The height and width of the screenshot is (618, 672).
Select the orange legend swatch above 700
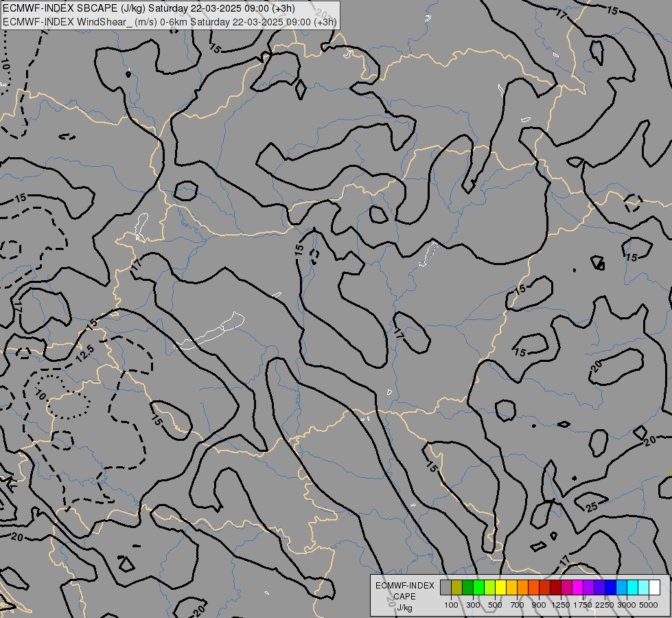pyautogui.click(x=523, y=587)
